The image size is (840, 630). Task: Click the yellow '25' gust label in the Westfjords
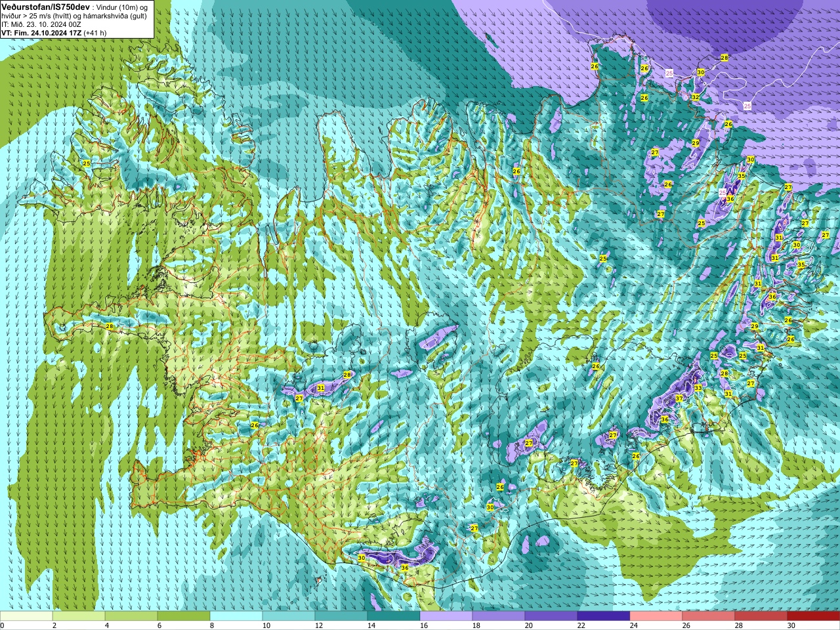click(x=87, y=163)
